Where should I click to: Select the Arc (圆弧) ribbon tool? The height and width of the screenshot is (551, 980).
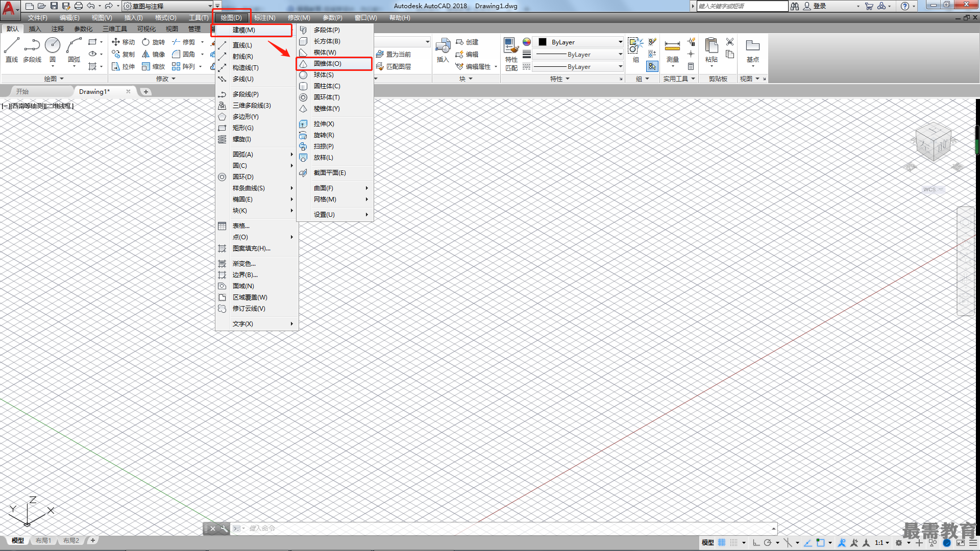pos(74,50)
